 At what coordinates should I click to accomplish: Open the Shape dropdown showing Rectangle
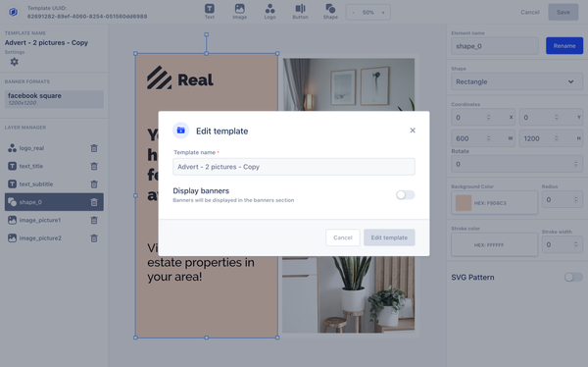(517, 81)
